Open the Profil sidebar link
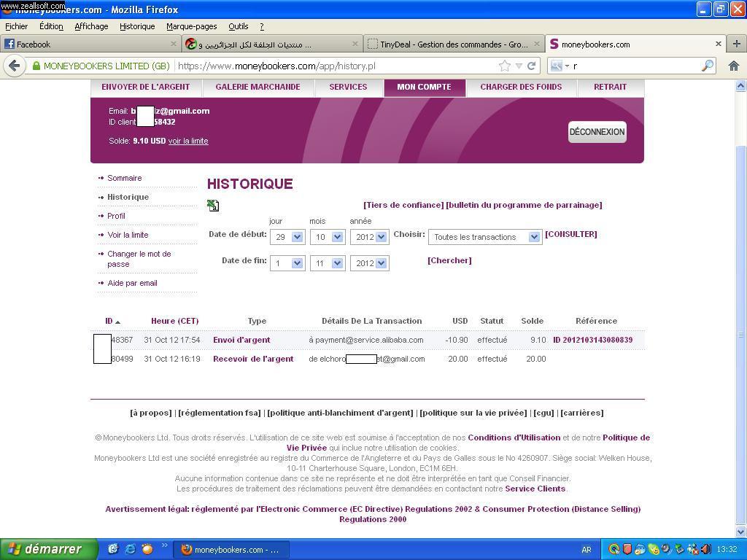This screenshot has height=560, width=747. pyautogui.click(x=116, y=216)
